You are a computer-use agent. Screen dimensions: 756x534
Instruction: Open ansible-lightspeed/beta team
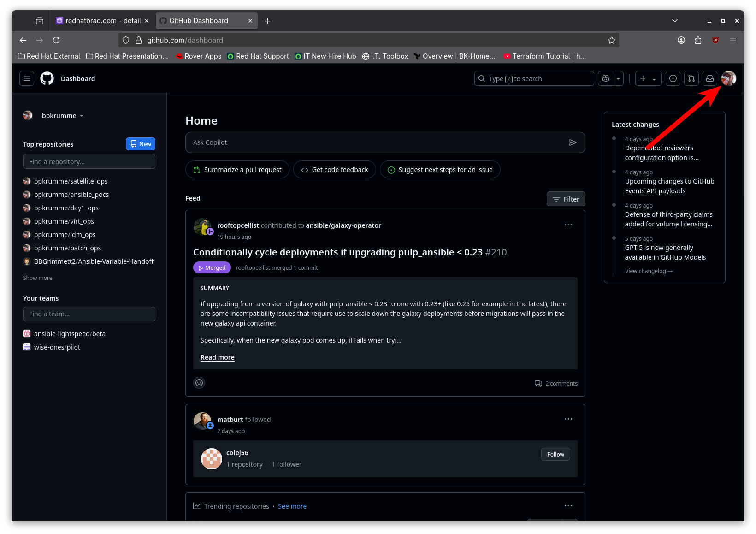point(70,334)
